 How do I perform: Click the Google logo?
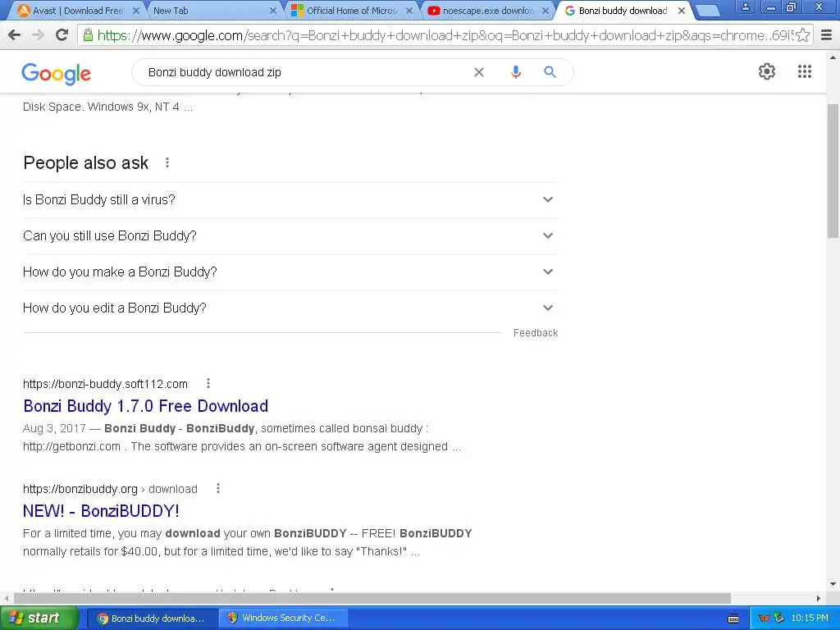click(57, 73)
